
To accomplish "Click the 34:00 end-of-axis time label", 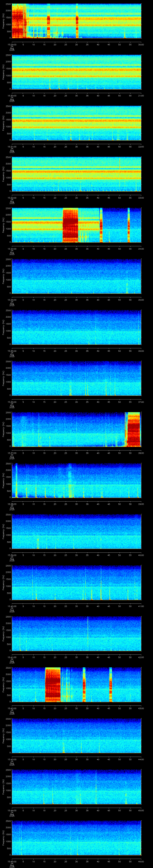I will [x=141, y=249].
